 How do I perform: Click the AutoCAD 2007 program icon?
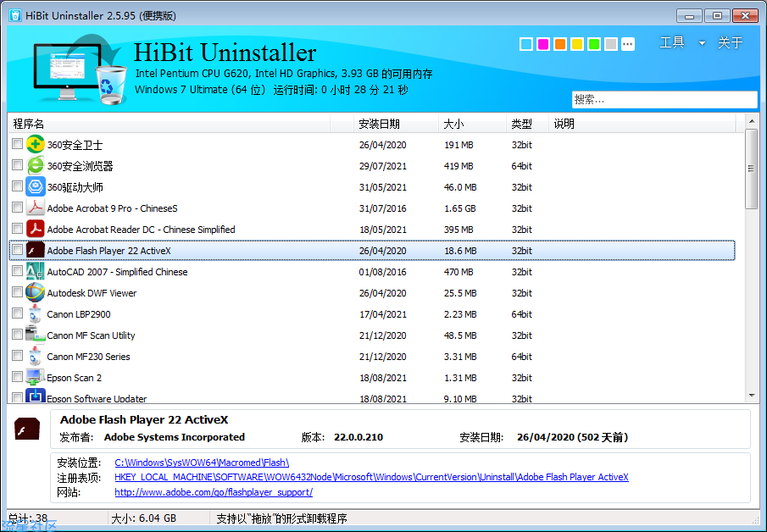(36, 271)
